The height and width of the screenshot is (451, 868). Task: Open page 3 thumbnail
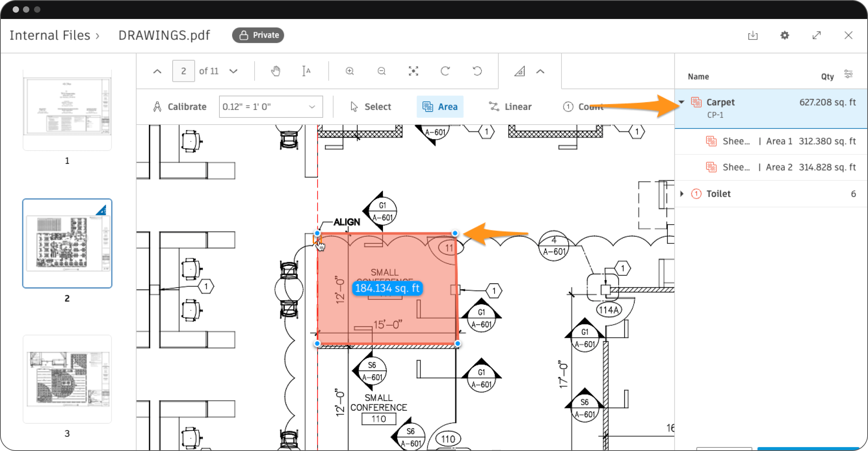[67, 379]
